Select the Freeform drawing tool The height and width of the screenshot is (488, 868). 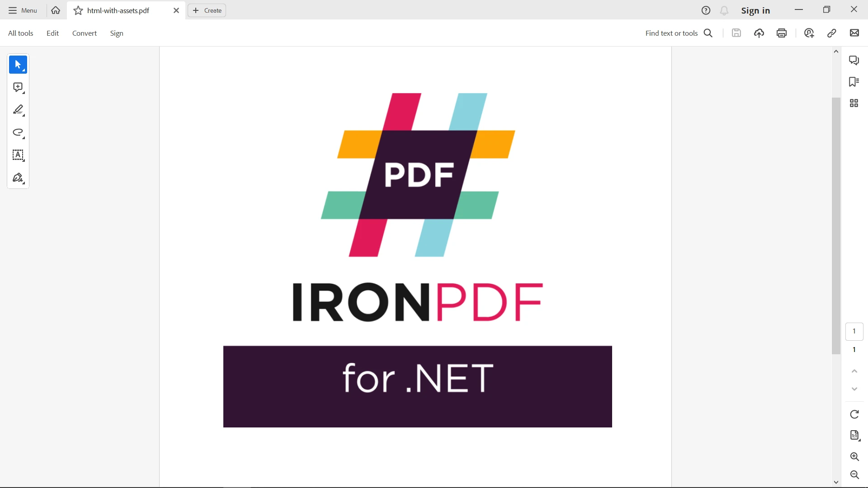click(x=19, y=132)
